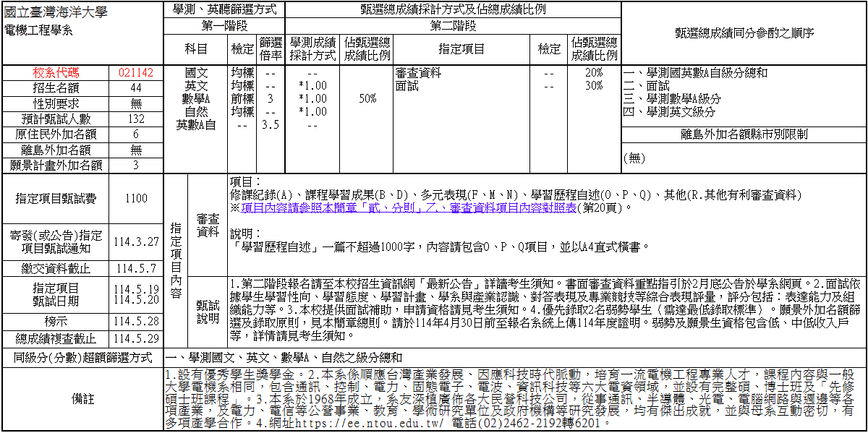This screenshot has width=868, height=433.
Task: Click the 繳交資料截止 label
Action: tap(56, 269)
